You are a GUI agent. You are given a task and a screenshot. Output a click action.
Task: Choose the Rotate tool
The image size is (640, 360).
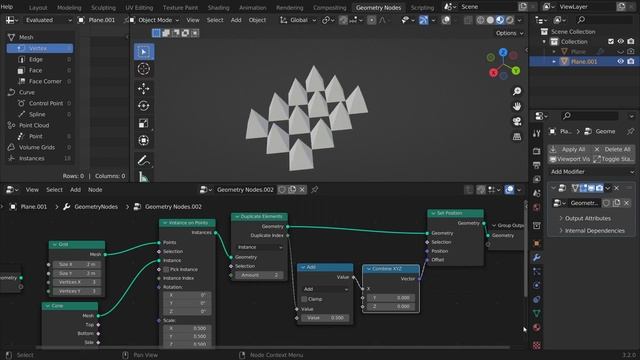tap(143, 106)
